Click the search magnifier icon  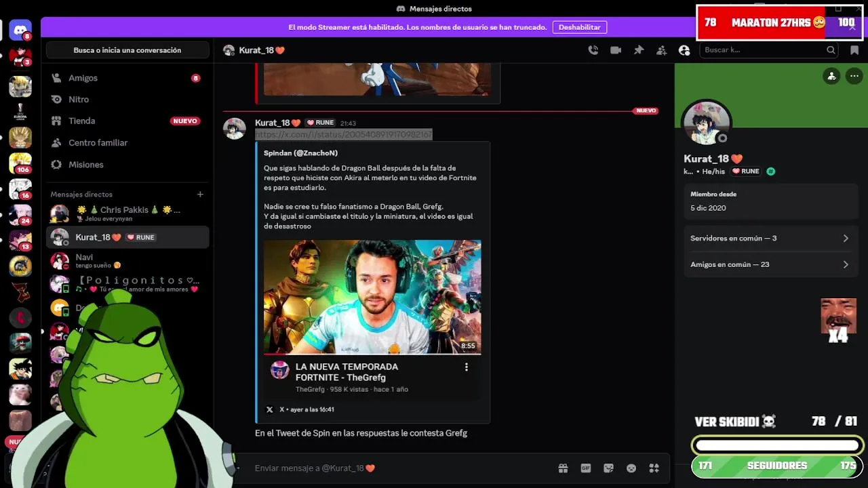point(831,50)
